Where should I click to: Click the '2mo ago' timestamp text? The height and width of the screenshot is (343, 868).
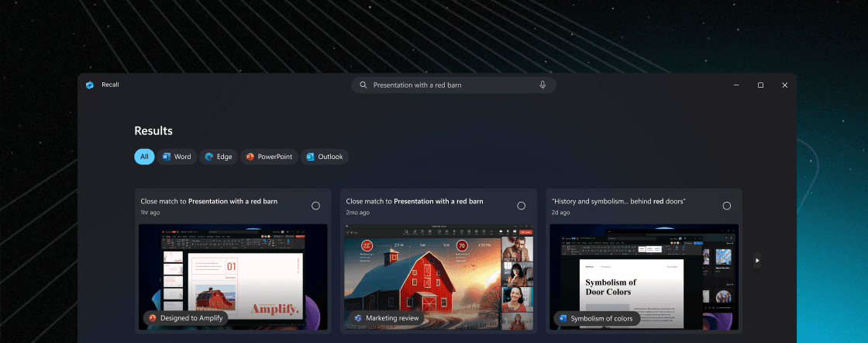point(357,212)
